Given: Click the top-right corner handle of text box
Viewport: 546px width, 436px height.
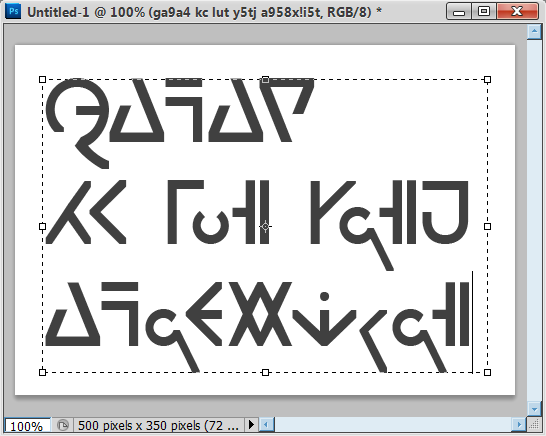Looking at the screenshot, I should tap(488, 80).
